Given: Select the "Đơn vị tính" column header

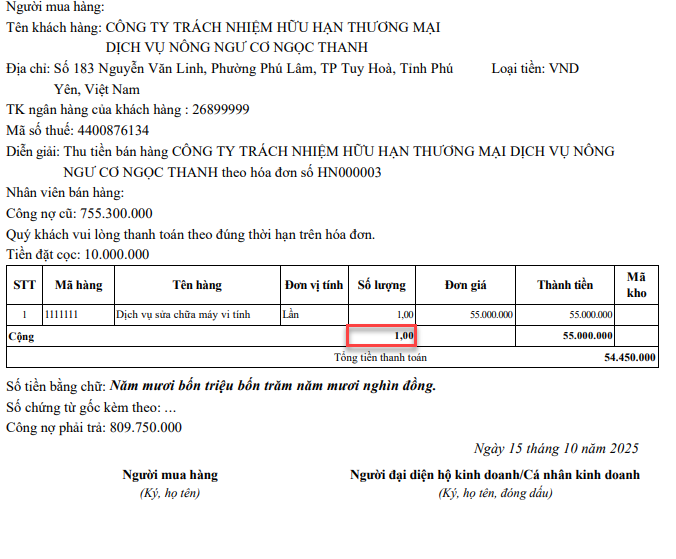Looking at the screenshot, I should coord(314,285).
